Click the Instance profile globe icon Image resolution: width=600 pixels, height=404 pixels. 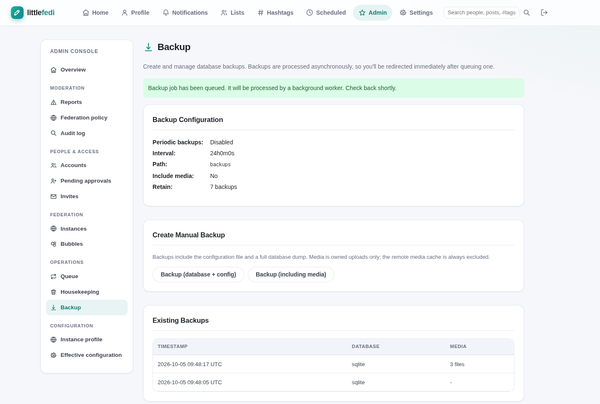coord(54,339)
